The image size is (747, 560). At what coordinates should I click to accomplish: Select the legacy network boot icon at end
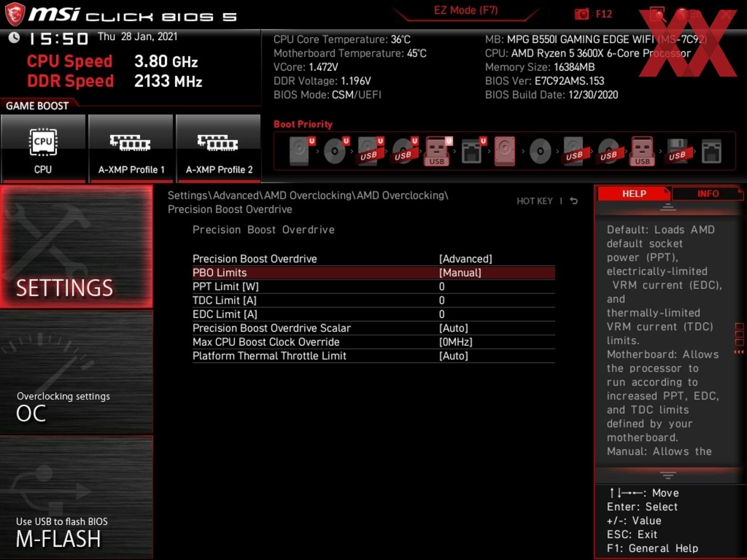pos(711,151)
